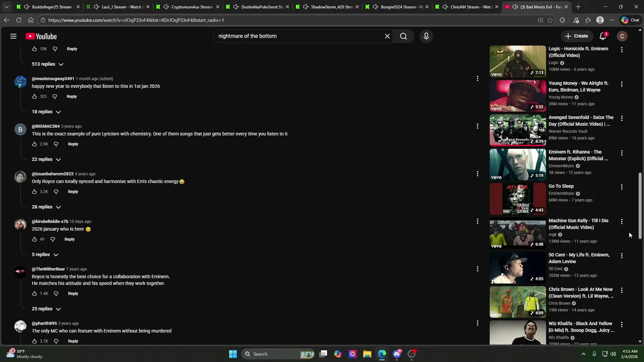Like the comment by @BIGMAC384
This screenshot has width=644, height=362.
pos(34,144)
